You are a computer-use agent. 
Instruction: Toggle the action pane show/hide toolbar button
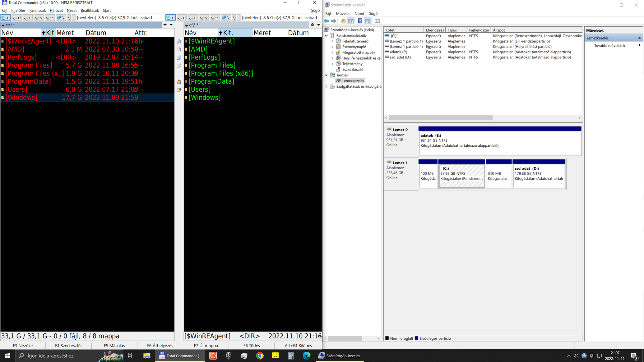pyautogui.click(x=368, y=21)
